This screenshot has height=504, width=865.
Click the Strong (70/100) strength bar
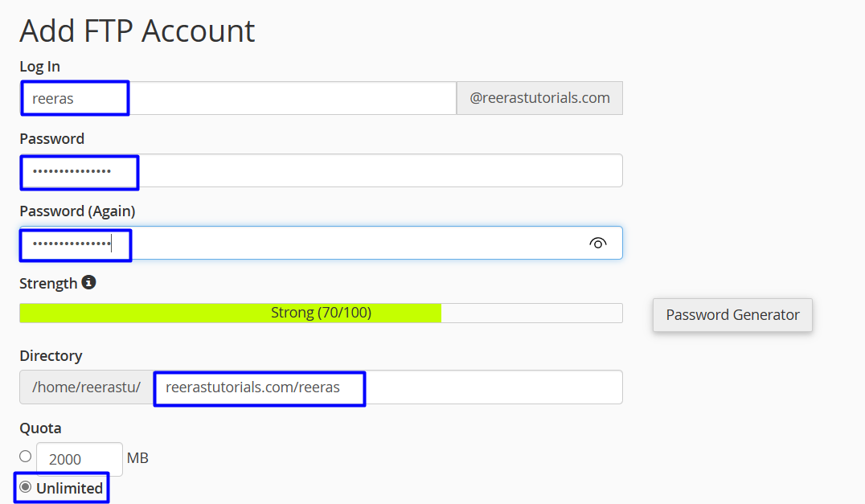coord(321,313)
